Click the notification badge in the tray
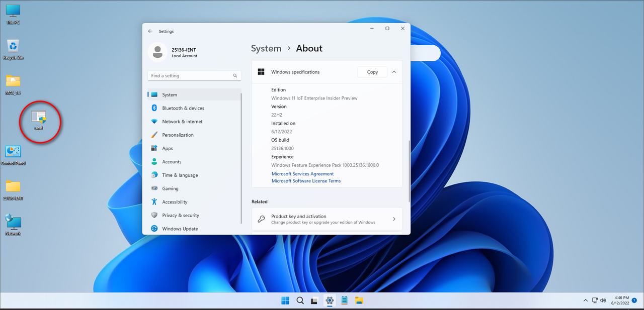The height and width of the screenshot is (310, 644). (x=634, y=300)
